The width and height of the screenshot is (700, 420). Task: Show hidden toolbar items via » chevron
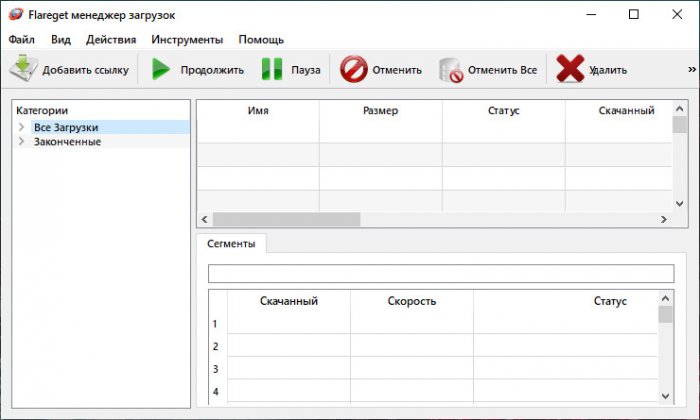pyautogui.click(x=691, y=69)
